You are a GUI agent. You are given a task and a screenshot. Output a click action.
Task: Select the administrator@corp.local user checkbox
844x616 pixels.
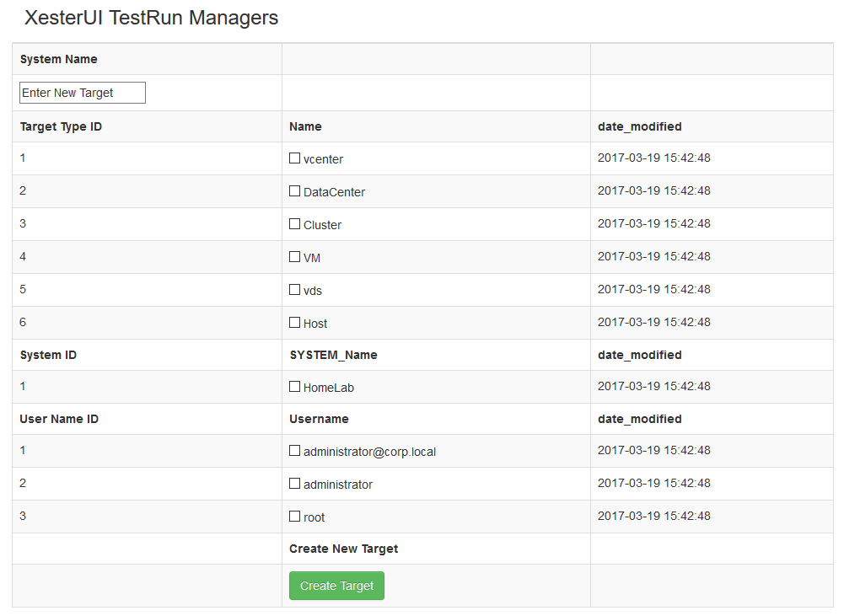(x=294, y=451)
